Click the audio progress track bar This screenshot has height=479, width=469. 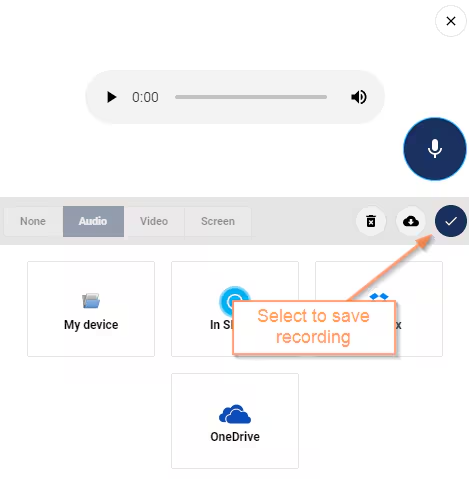(x=251, y=97)
